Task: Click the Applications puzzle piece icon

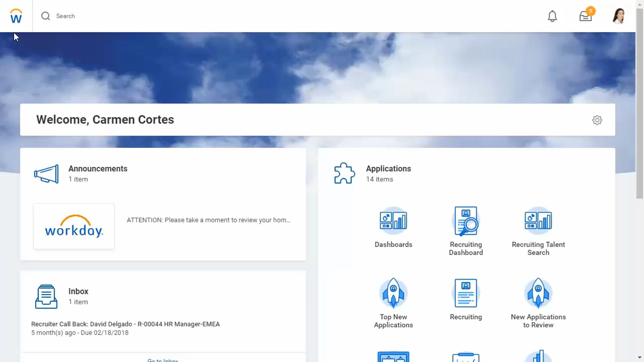Action: point(344,173)
